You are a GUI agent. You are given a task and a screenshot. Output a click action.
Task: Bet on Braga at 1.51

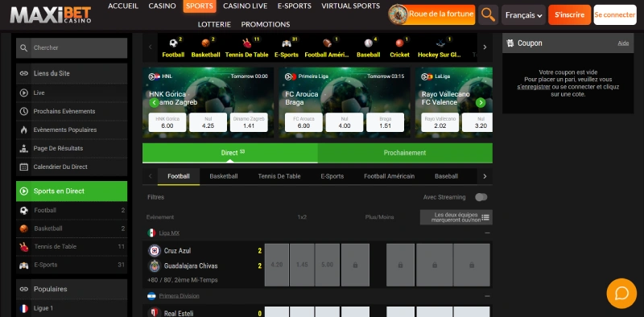click(386, 122)
